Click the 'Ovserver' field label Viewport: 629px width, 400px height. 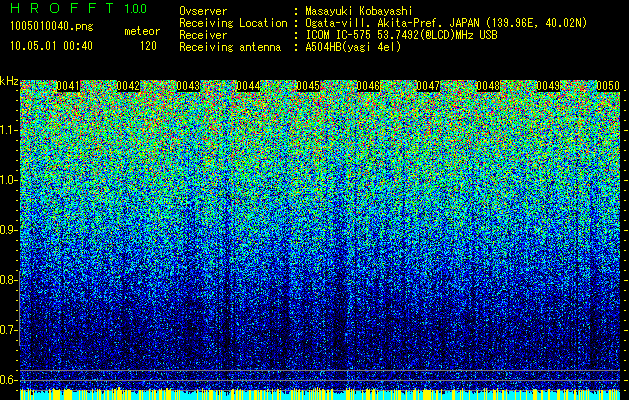tap(203, 11)
